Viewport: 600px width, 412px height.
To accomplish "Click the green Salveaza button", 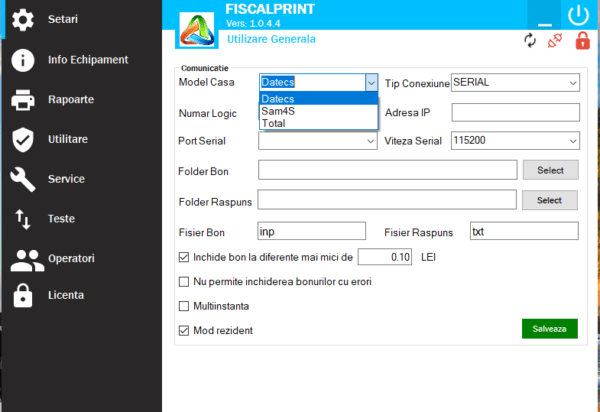I will (x=549, y=329).
